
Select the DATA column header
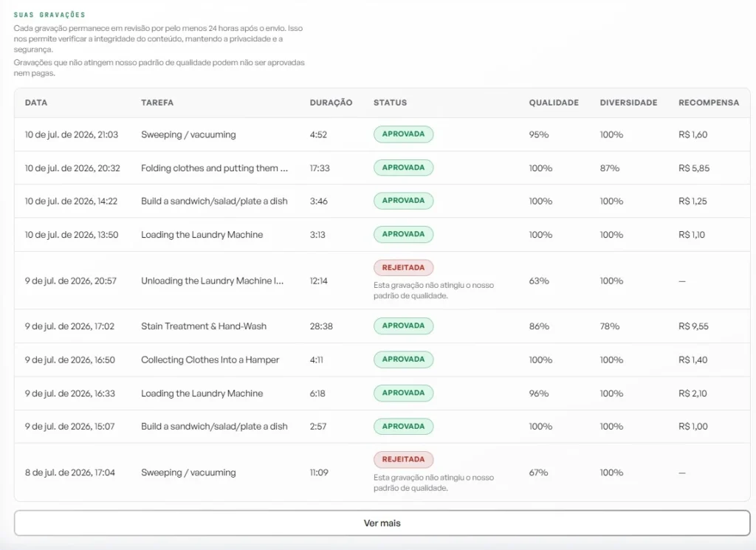click(36, 103)
